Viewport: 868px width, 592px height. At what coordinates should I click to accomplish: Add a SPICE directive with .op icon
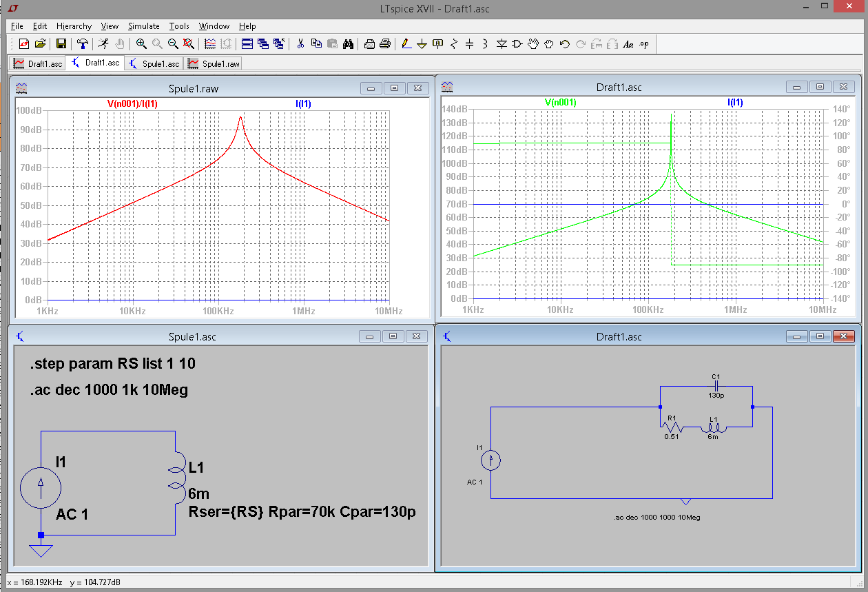click(x=644, y=44)
